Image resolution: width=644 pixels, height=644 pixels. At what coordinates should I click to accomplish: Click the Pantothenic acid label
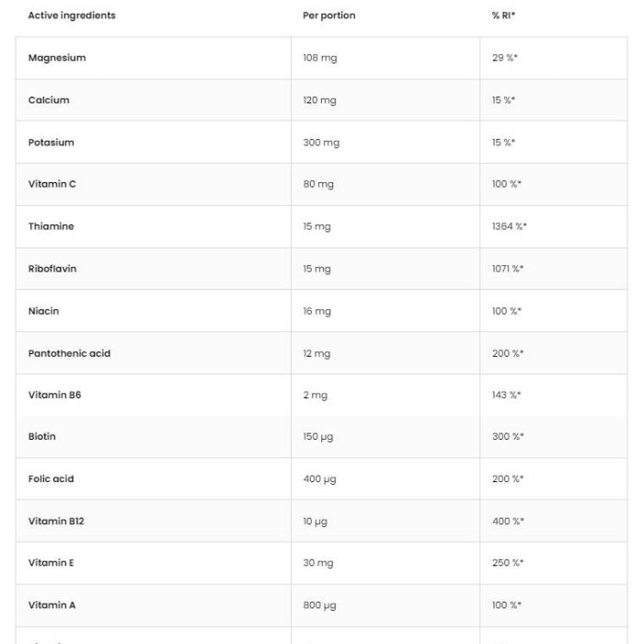pyautogui.click(x=69, y=353)
